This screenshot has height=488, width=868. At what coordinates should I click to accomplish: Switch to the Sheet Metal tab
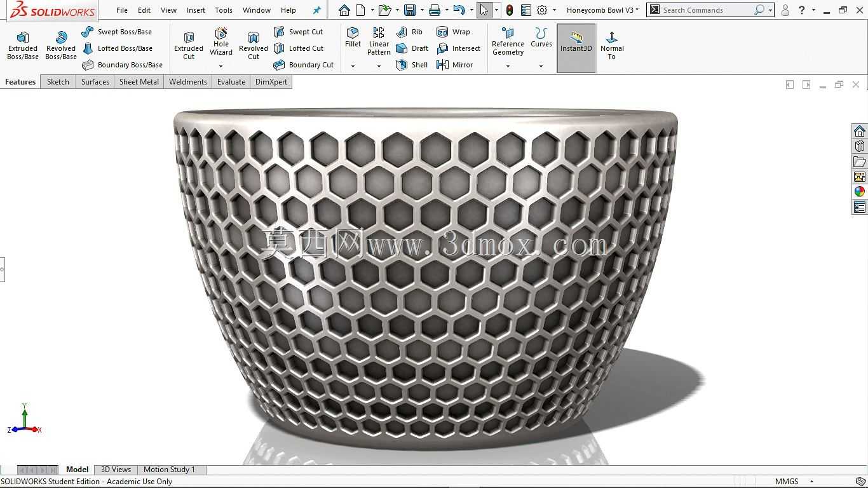139,82
